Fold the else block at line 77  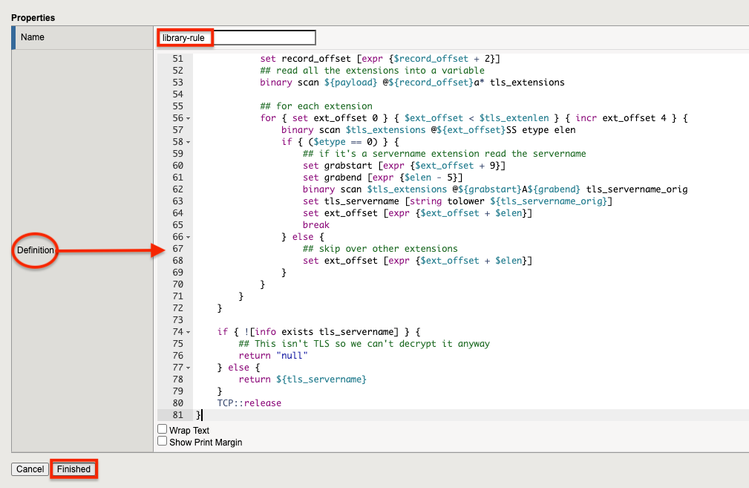188,368
